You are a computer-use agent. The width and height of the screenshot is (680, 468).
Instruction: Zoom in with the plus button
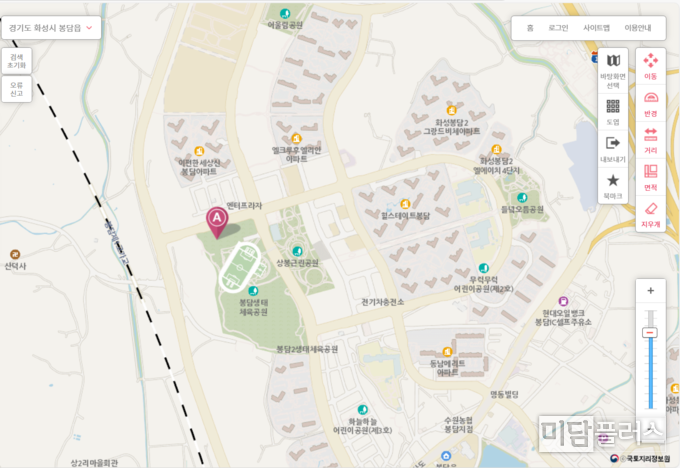click(651, 291)
